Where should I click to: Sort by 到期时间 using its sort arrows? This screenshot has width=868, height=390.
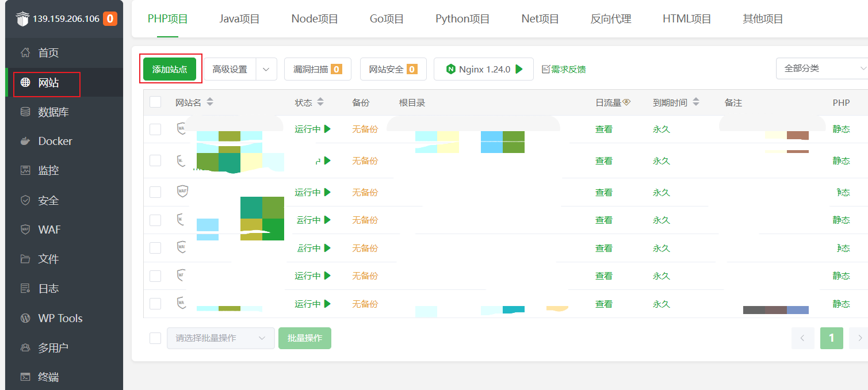click(696, 102)
